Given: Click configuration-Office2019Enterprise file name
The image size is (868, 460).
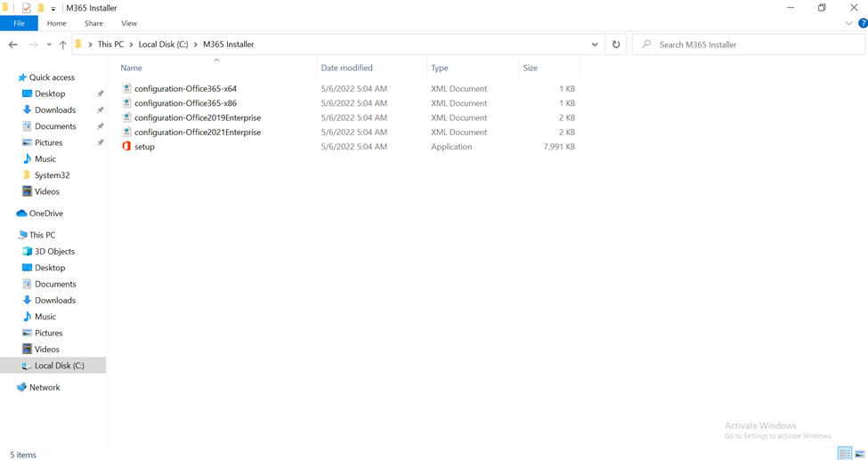Looking at the screenshot, I should pos(198,117).
